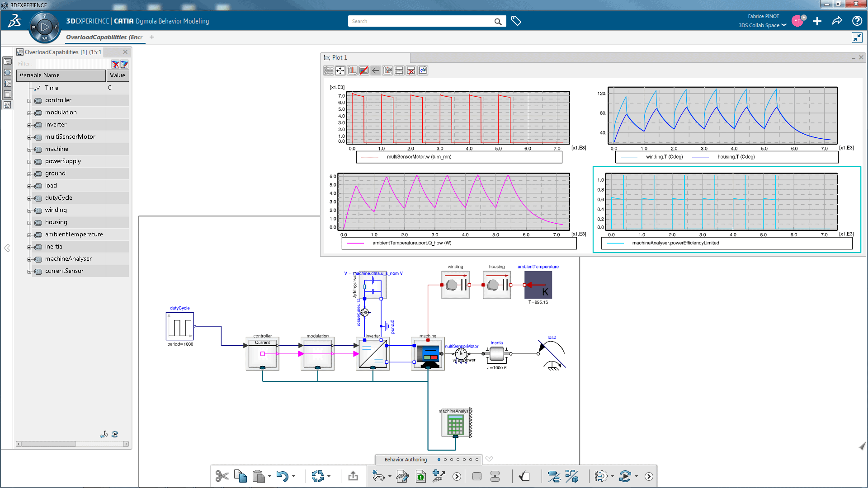This screenshot has width=868, height=488.
Task: Expand the modulation tree node
Action: (x=29, y=113)
